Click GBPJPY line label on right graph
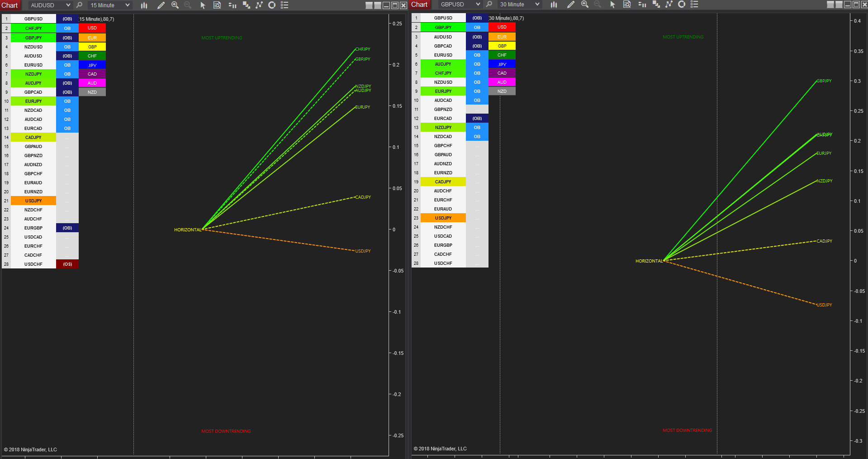 point(824,81)
